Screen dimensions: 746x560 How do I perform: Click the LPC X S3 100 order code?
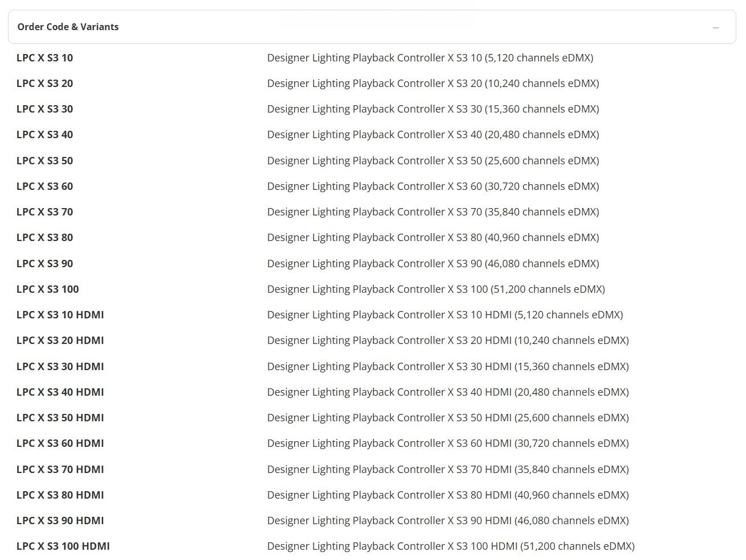[x=48, y=289]
